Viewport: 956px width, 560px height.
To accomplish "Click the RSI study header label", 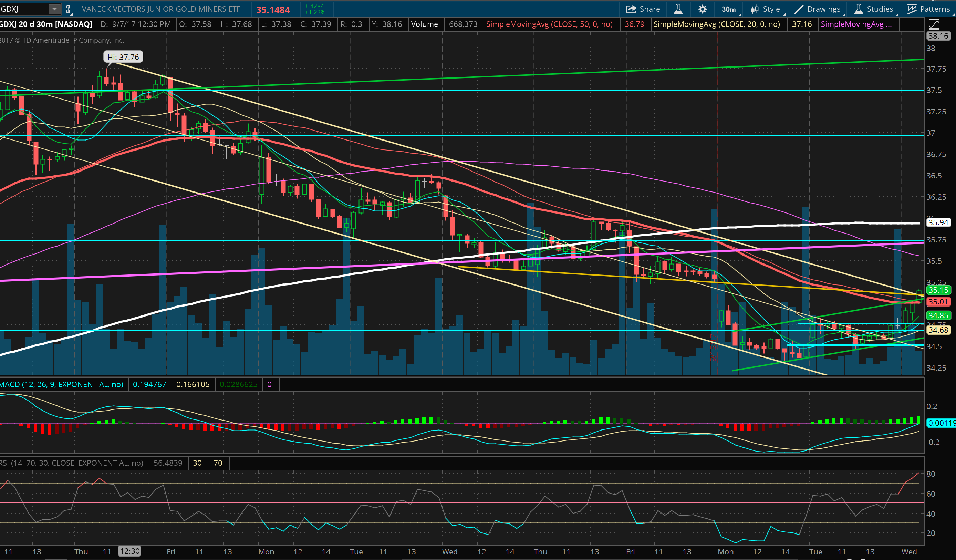I will point(71,463).
